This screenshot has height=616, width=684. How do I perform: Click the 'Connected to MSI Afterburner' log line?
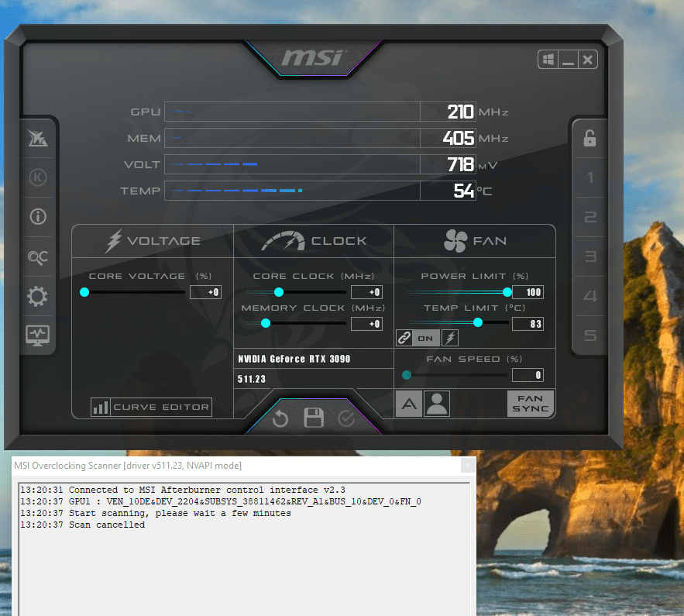coord(183,490)
